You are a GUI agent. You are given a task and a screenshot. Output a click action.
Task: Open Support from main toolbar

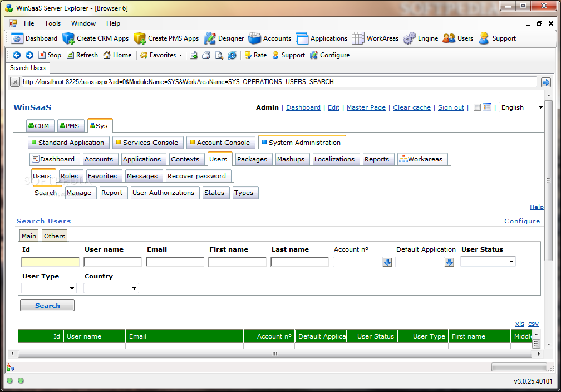(498, 38)
